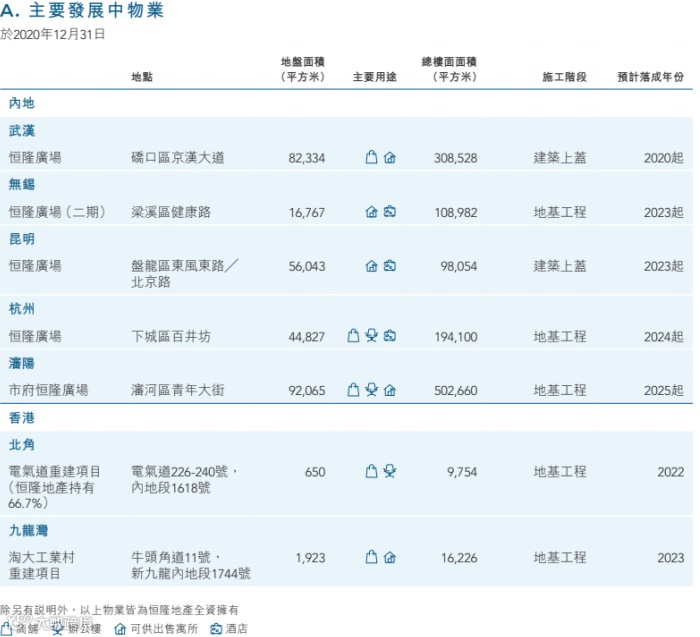Click the completion year 2025起

tap(664, 391)
